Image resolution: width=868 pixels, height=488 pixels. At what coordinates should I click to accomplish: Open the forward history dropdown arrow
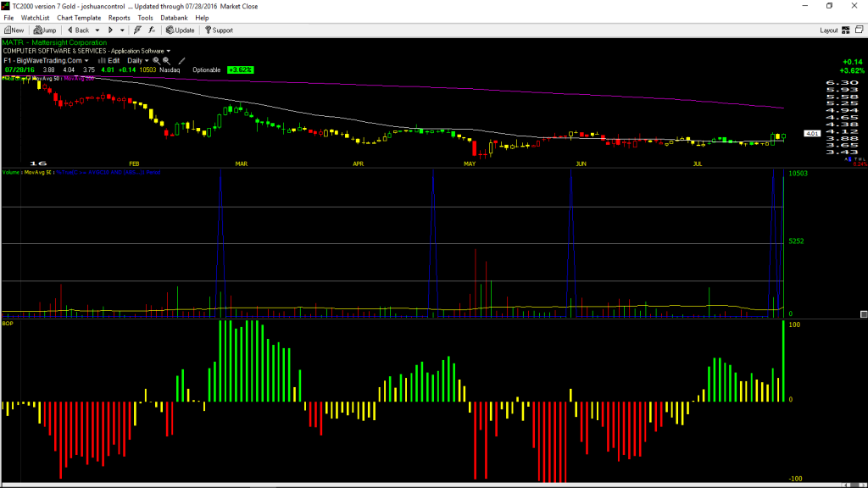[122, 30]
